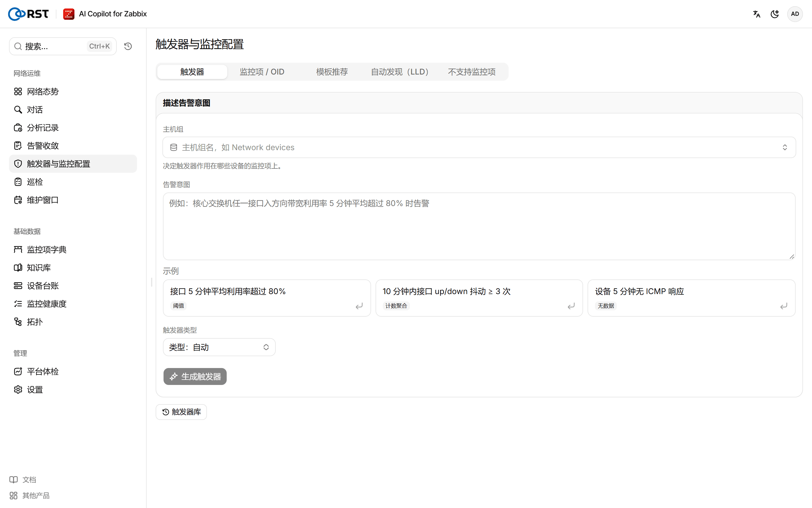Click the 告警意图 text area

click(x=479, y=226)
